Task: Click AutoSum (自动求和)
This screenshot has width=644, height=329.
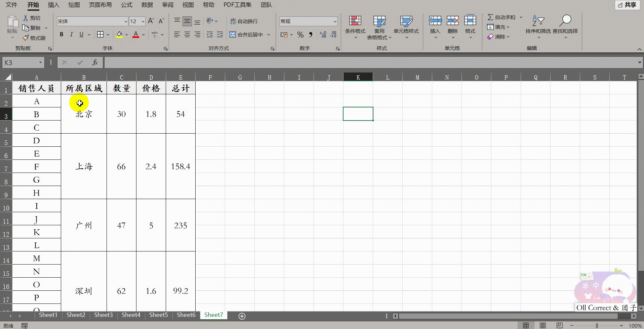Action: [x=501, y=17]
